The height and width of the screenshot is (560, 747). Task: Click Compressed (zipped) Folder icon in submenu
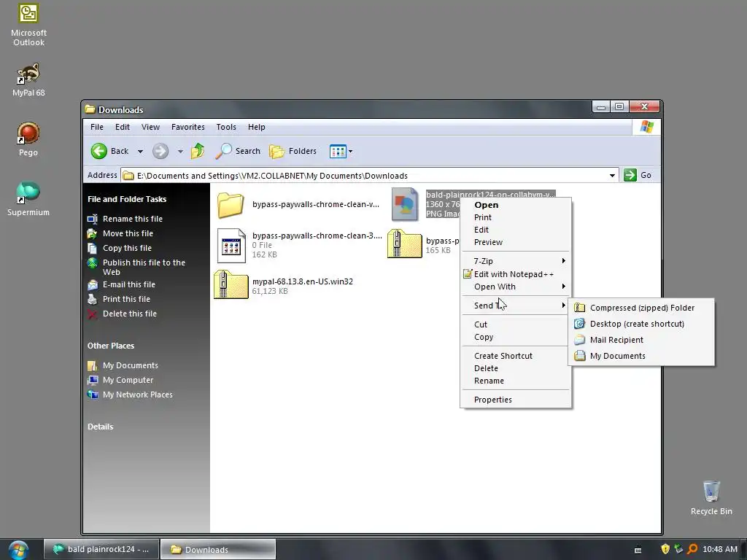[580, 308]
